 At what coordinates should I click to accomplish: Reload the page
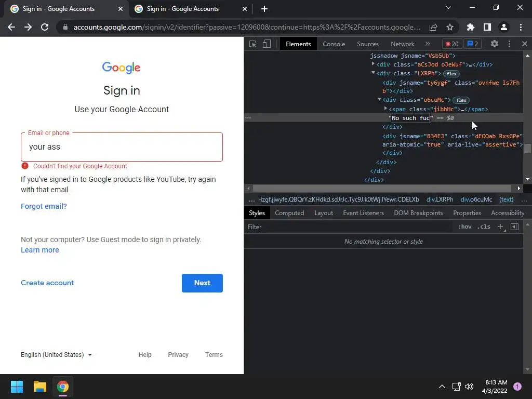coord(45,27)
